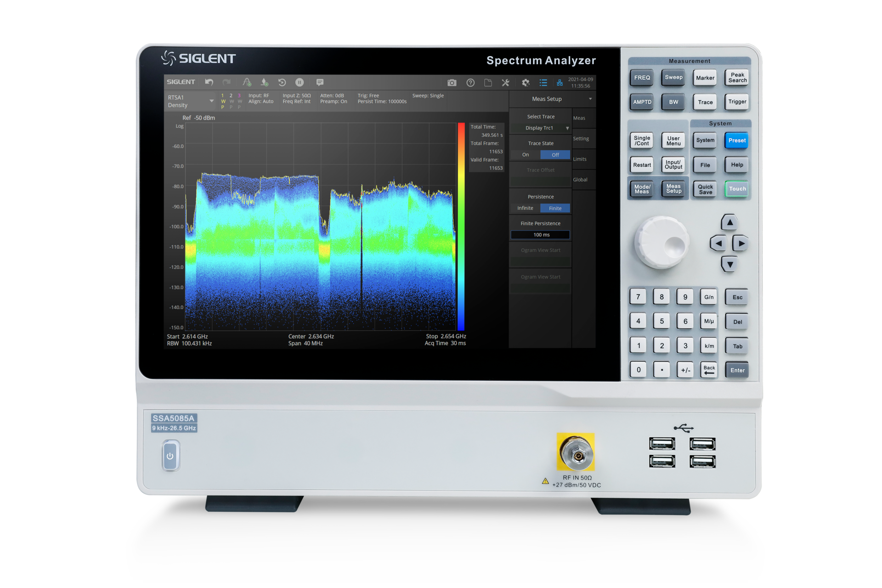Image resolution: width=882 pixels, height=588 pixels.
Task: Expand the Meas Setup menu dropdown
Action: point(551,99)
